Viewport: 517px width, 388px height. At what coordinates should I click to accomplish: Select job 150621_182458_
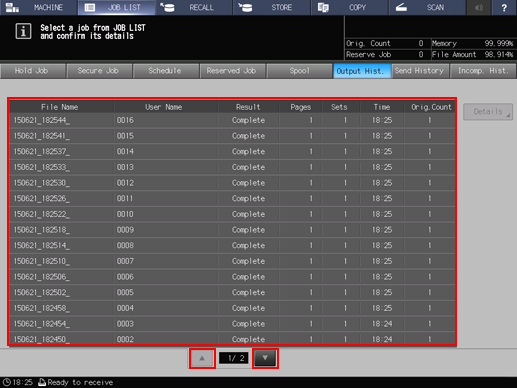click(232, 308)
